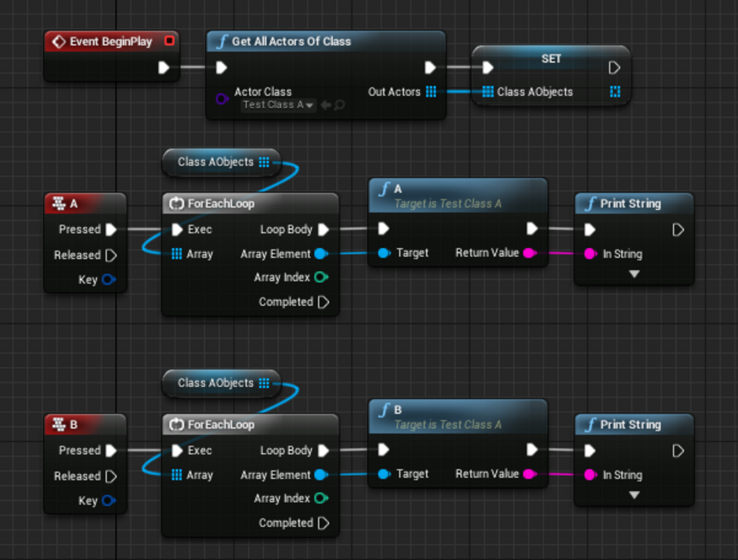Select the Target pin on function B
Screen dimensions: 738x560
pyautogui.click(x=384, y=474)
